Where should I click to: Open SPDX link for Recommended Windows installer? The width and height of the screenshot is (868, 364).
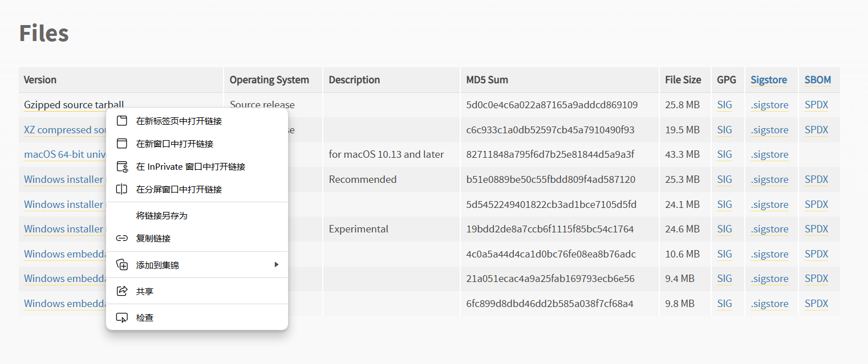(816, 179)
